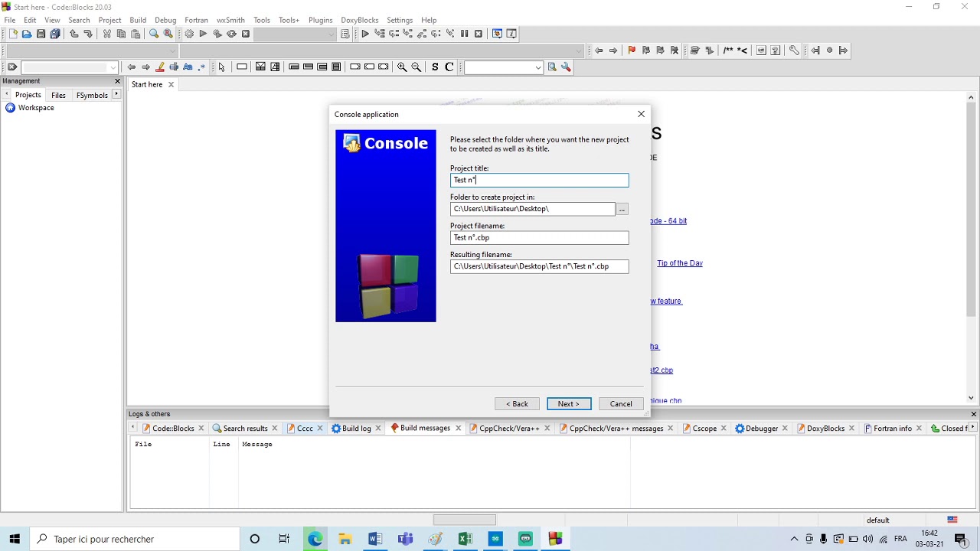The height and width of the screenshot is (551, 980).
Task: Click the selection arrow pointer tool icon
Action: click(x=222, y=67)
